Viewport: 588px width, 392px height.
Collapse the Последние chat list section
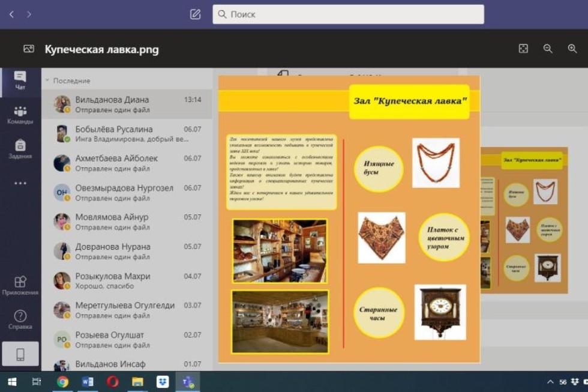point(47,80)
